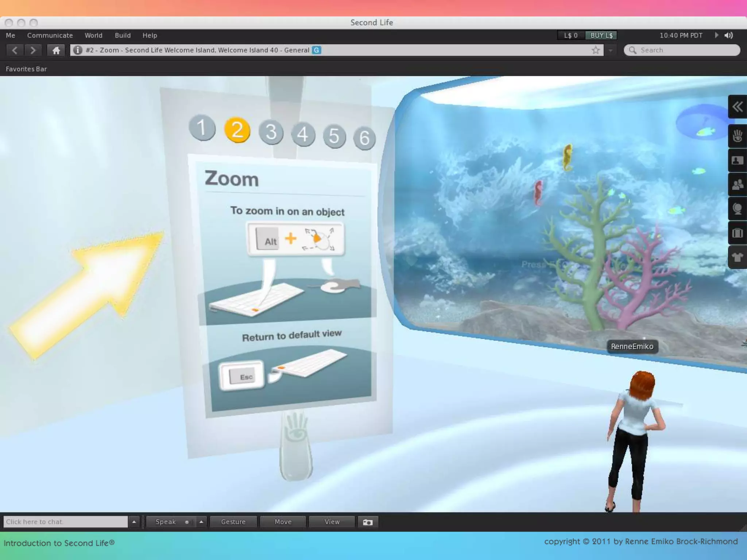Mute sound with the speaker icon
The image size is (747, 560).
pyautogui.click(x=729, y=35)
